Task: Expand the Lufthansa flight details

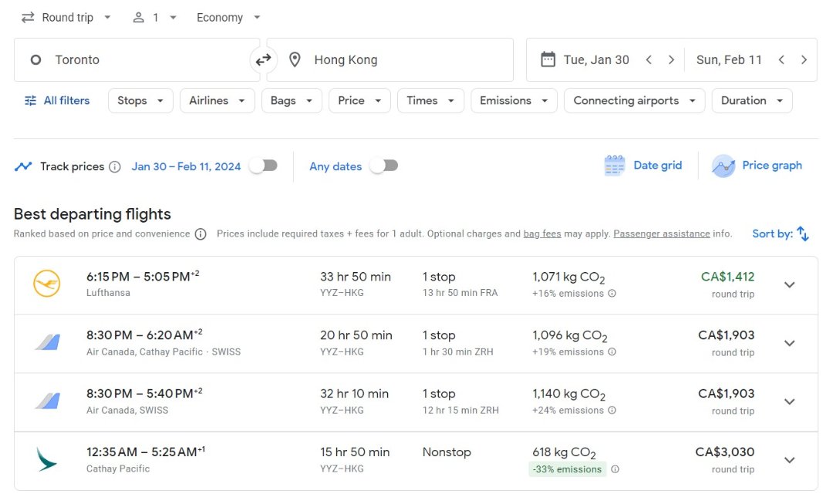Action: (789, 284)
